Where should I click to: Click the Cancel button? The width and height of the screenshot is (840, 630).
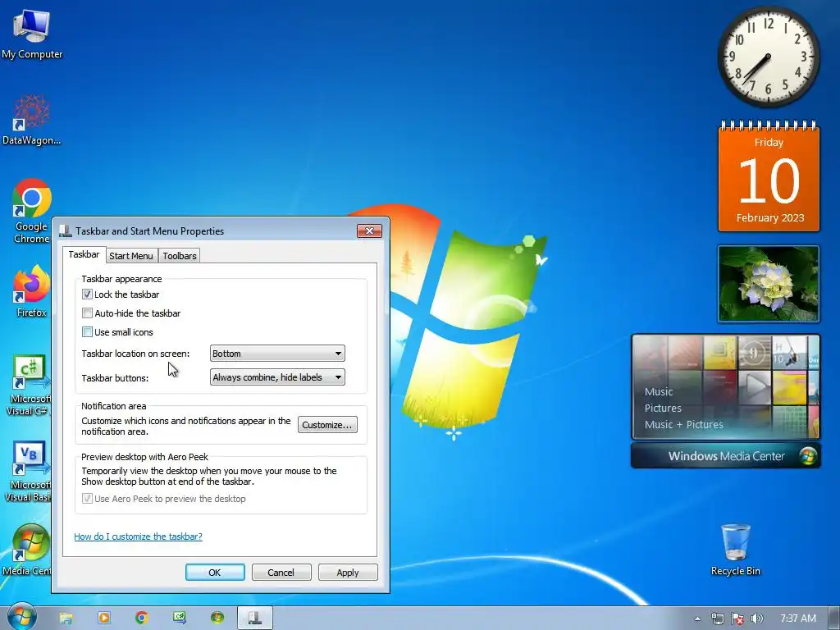(281, 572)
